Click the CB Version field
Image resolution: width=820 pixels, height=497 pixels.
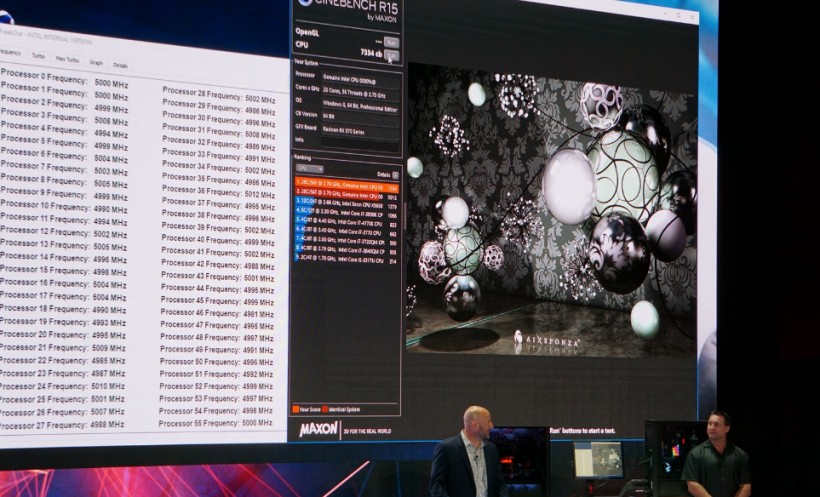point(360,118)
